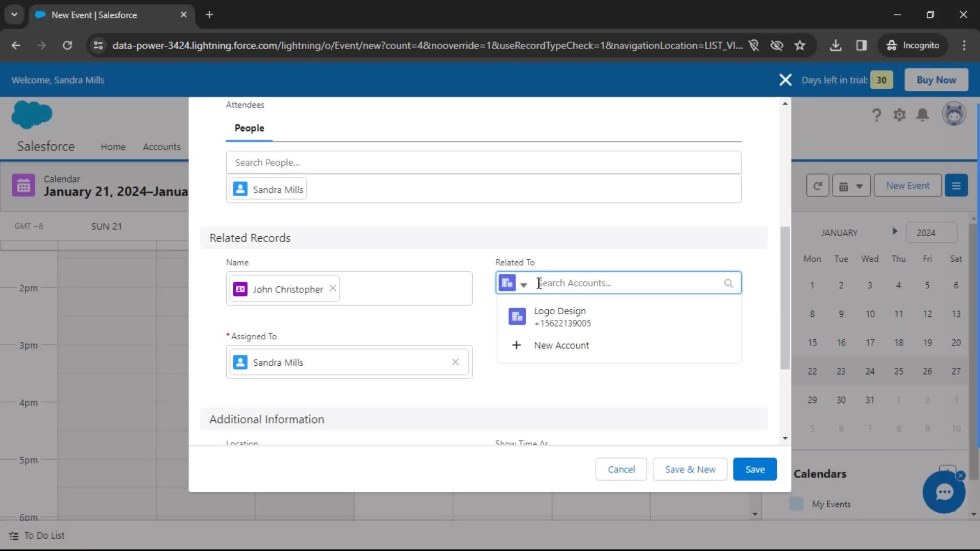The image size is (980, 551).
Task: Click the Incognito indicator
Action: [913, 45]
